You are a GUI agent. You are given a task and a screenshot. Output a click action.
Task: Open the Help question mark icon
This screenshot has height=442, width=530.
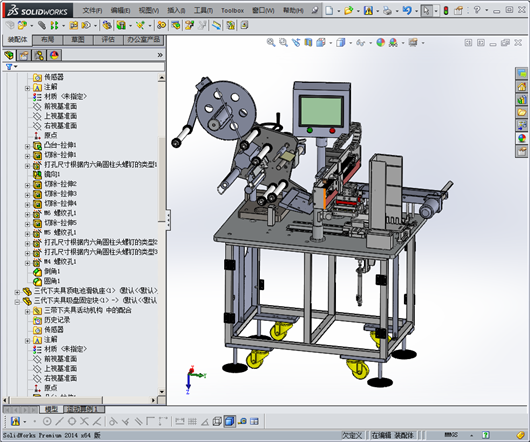(477, 10)
